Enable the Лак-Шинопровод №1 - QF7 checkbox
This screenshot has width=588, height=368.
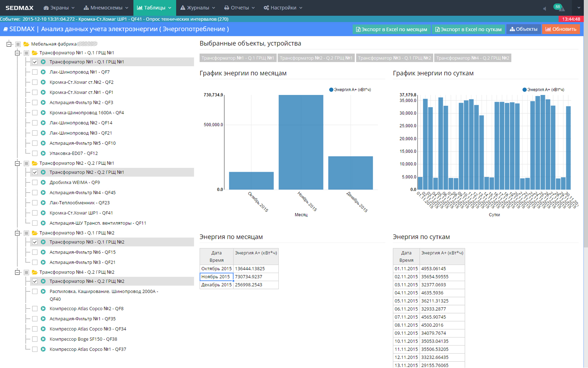(35, 72)
